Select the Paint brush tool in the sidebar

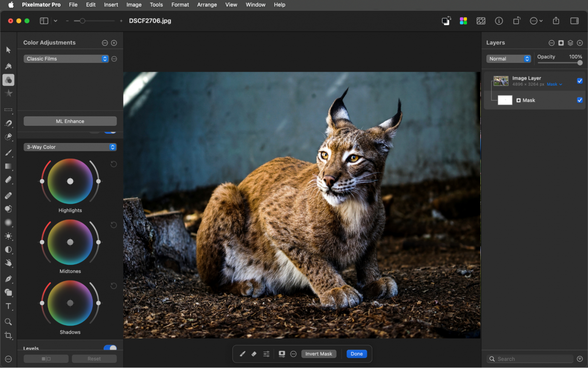pyautogui.click(x=8, y=153)
